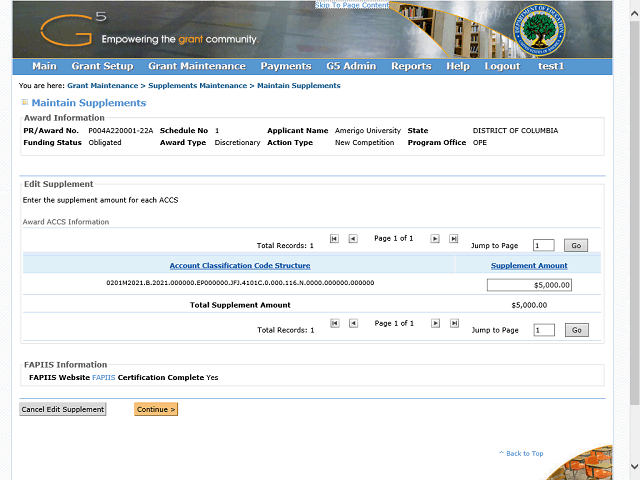
Task: Open the FAPIIS website link
Action: tap(103, 378)
